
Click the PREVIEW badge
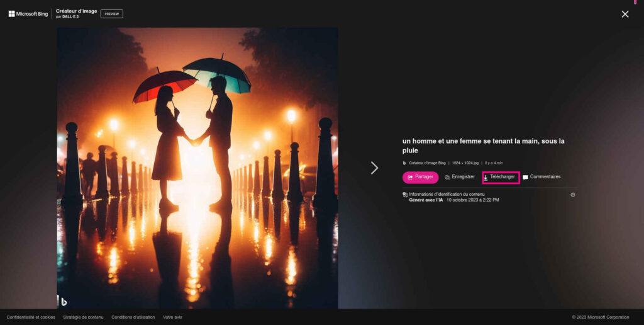tap(112, 14)
